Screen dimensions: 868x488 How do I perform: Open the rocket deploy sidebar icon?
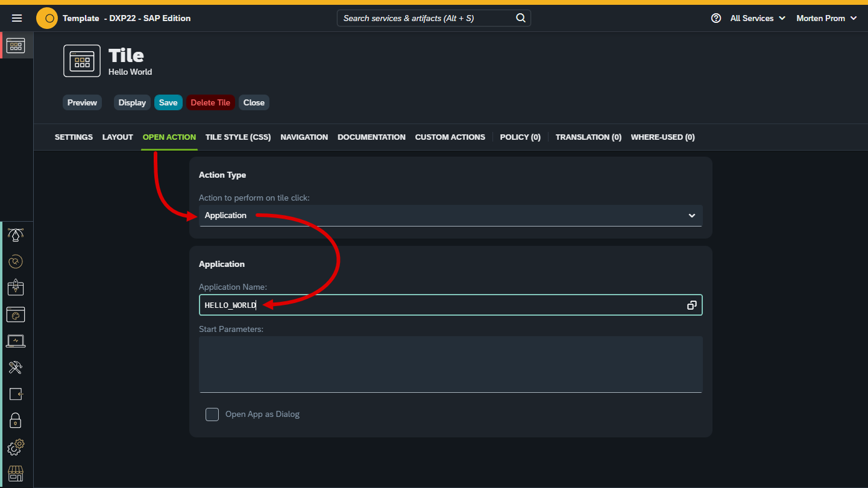pos(16,287)
